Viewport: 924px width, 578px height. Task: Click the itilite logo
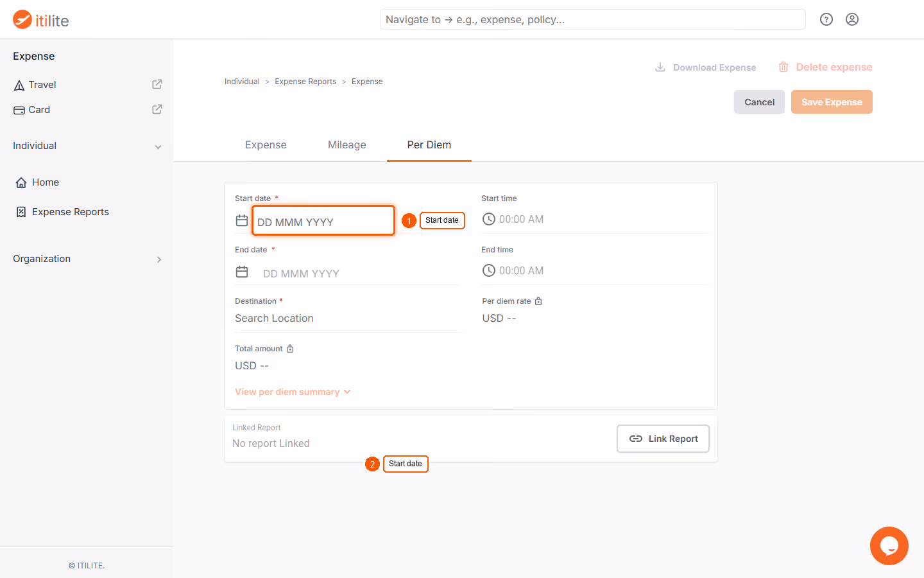coord(41,20)
